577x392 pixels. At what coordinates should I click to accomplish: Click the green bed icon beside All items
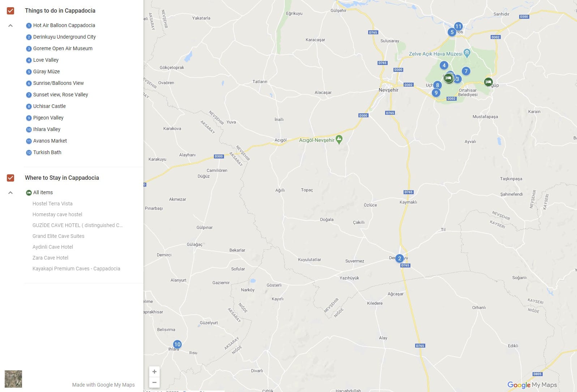click(x=29, y=193)
